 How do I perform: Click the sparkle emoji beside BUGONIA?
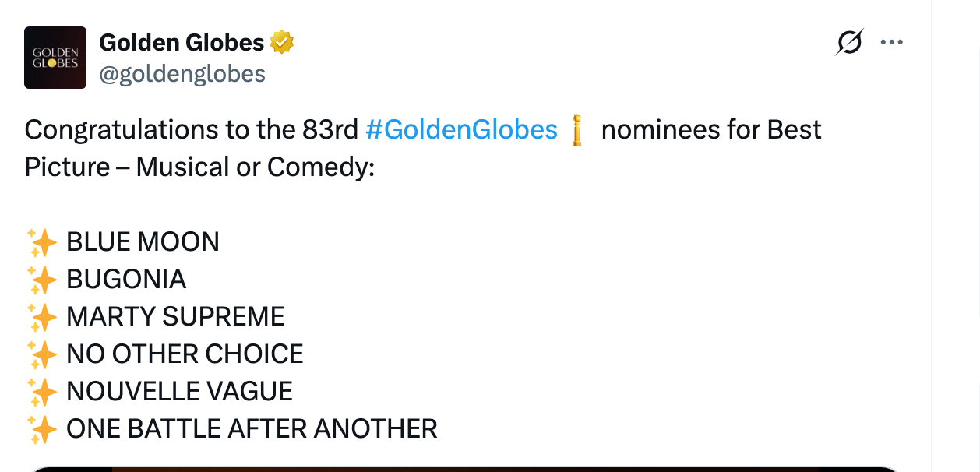(x=42, y=280)
